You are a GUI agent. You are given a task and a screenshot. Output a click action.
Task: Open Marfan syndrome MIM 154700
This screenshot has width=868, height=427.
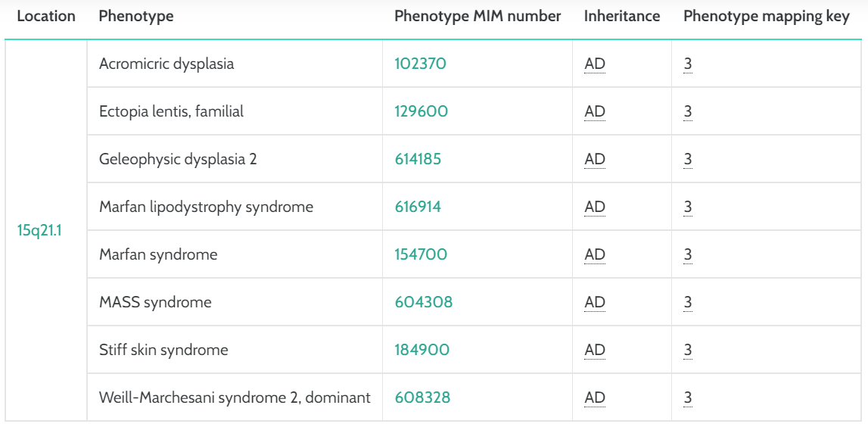click(x=421, y=254)
